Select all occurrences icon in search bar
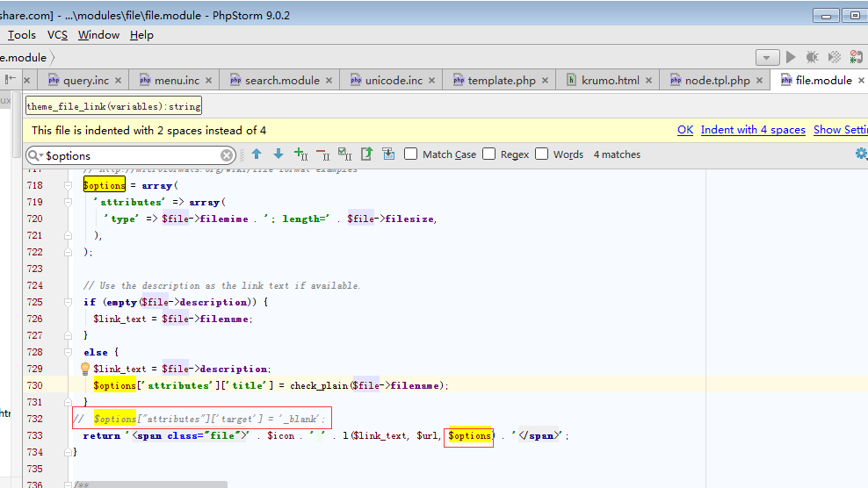Image resolution: width=868 pixels, height=488 pixels. (x=345, y=154)
